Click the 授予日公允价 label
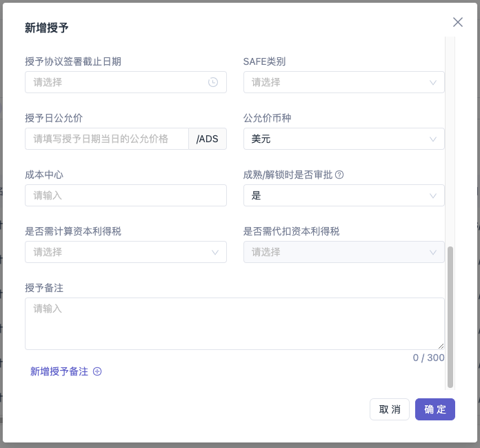 coord(54,118)
